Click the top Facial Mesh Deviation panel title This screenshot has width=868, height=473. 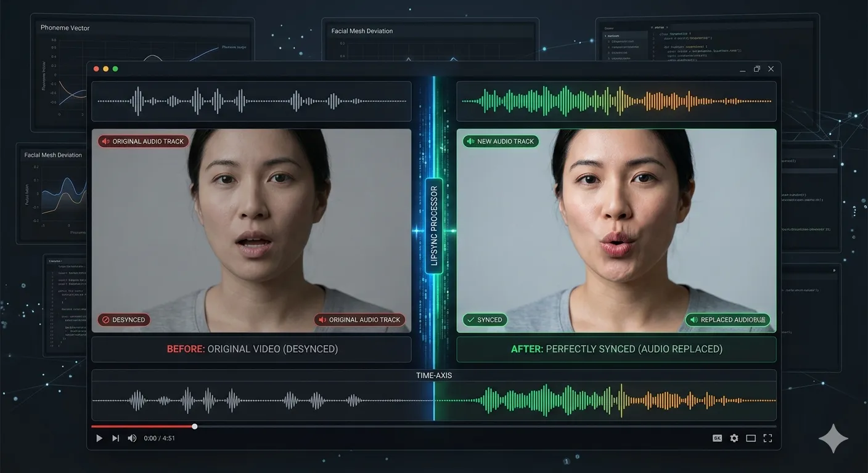pyautogui.click(x=362, y=31)
